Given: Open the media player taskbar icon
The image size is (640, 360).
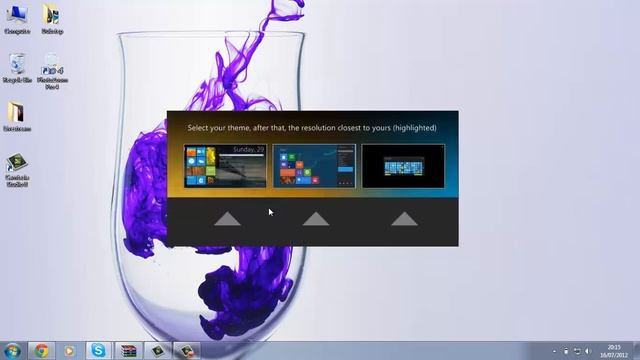Looking at the screenshot, I should [x=69, y=351].
